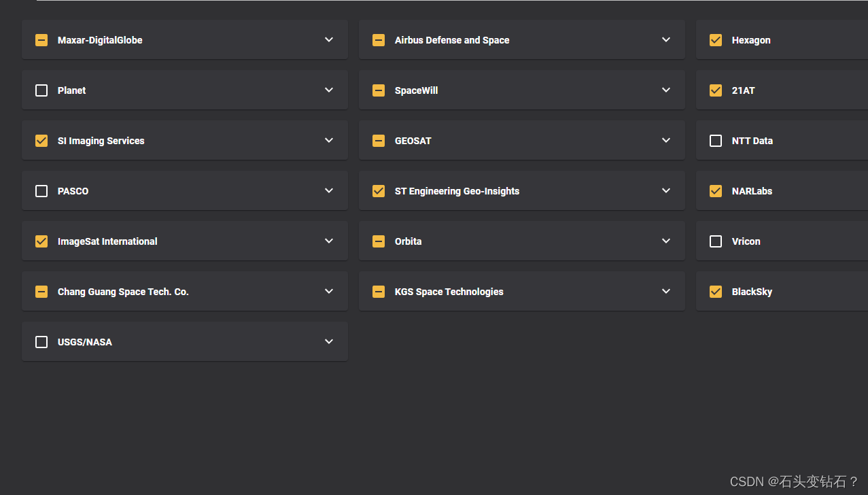Uncheck the NARLabs checkbox
This screenshot has height=495, width=868.
pyautogui.click(x=716, y=191)
